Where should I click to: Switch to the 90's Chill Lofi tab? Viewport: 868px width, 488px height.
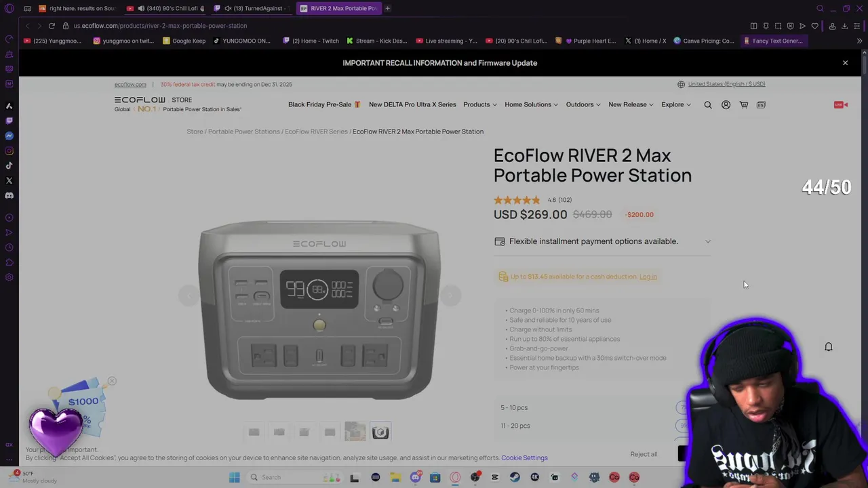click(166, 8)
